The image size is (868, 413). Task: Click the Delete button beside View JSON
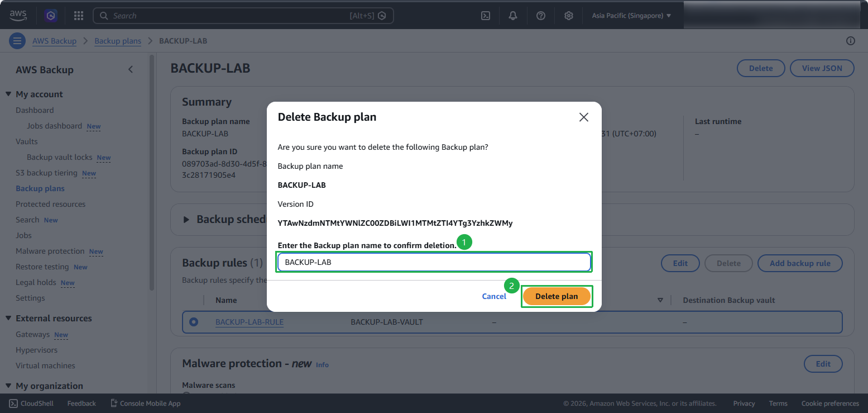point(761,68)
